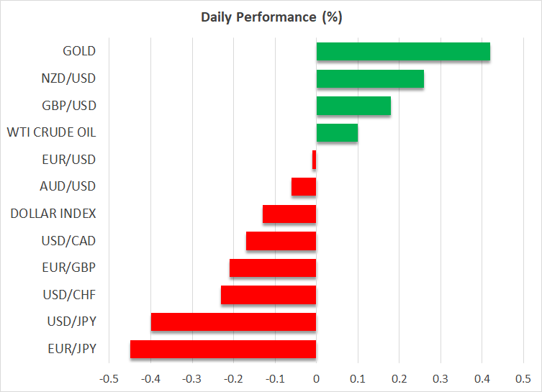542x392 pixels.
Task: Select the USD/CHF red bar
Action: tap(268, 295)
